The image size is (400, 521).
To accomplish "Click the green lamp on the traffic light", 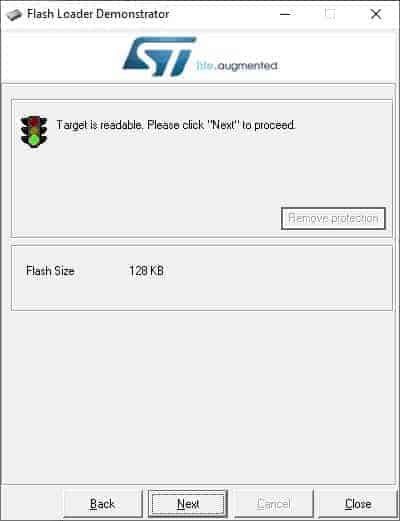I will coord(34,140).
